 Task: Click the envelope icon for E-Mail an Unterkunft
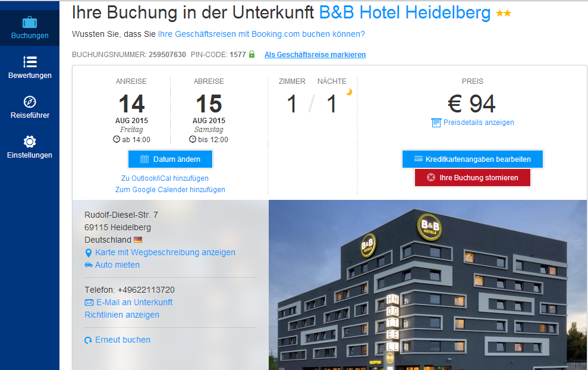tap(89, 302)
